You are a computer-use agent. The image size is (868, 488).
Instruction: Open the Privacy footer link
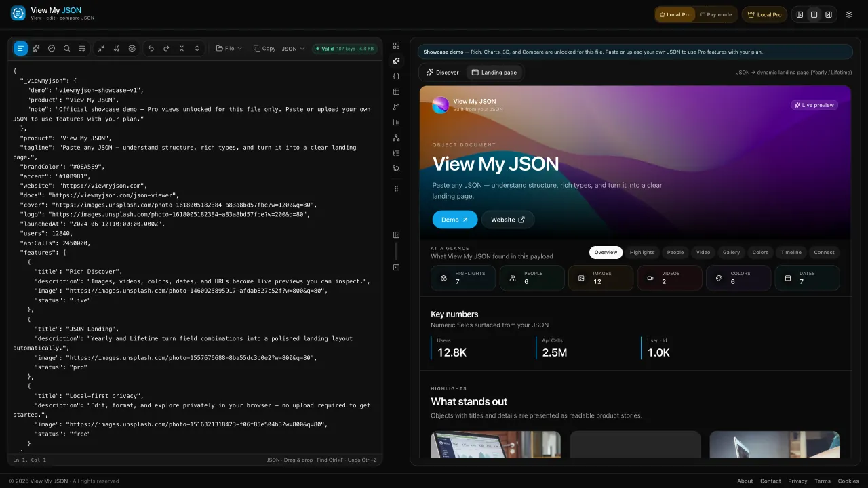797,481
